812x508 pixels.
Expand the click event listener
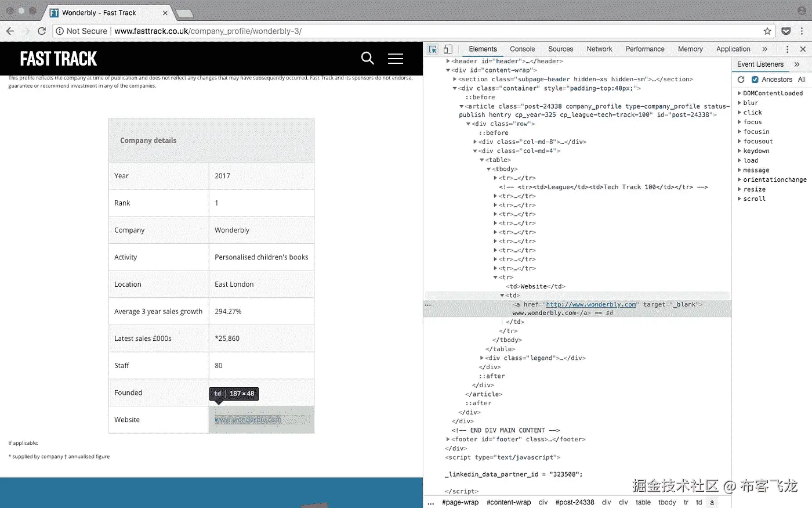click(x=739, y=113)
